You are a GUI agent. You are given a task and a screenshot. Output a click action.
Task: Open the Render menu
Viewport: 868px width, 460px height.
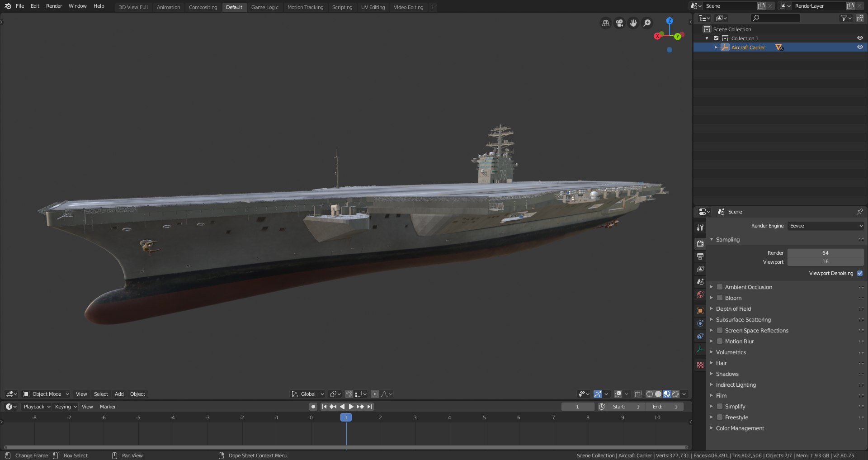[x=54, y=6]
